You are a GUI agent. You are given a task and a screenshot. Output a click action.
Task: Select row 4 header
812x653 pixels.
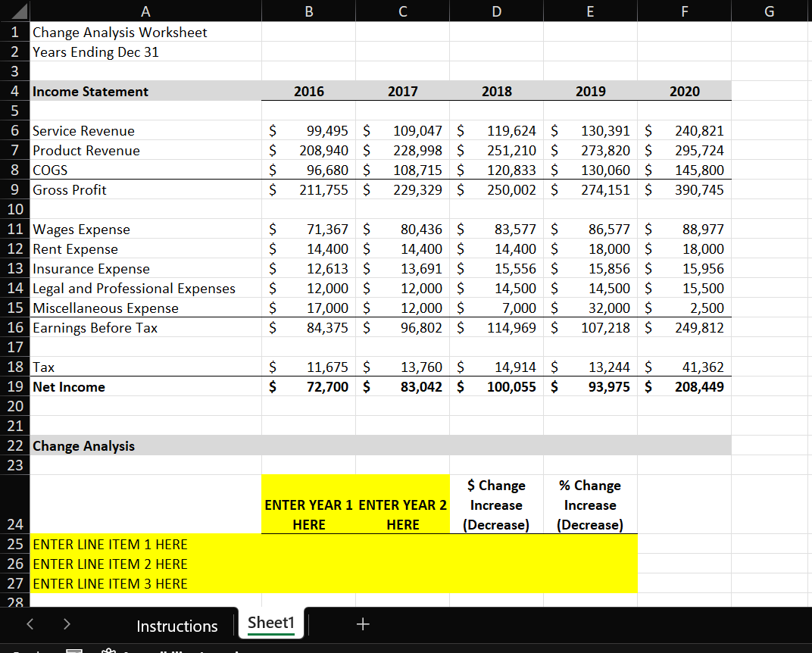pyautogui.click(x=15, y=91)
